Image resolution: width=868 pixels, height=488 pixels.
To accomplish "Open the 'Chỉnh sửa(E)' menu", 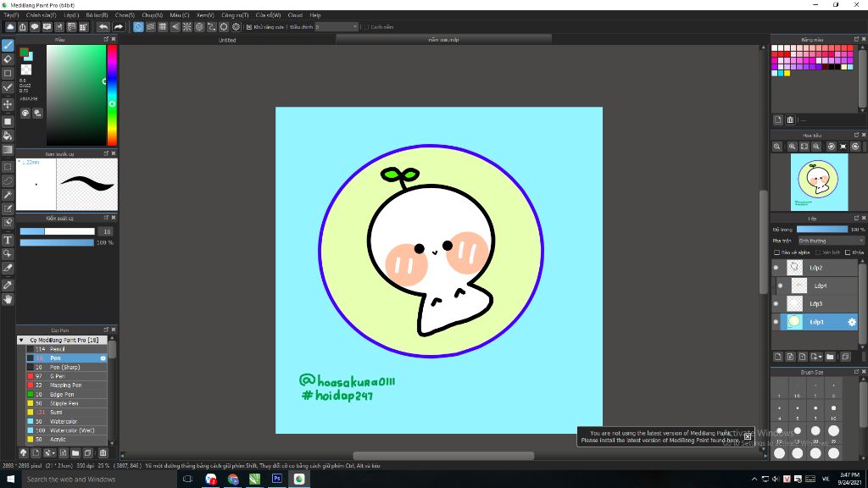I will 41,15.
